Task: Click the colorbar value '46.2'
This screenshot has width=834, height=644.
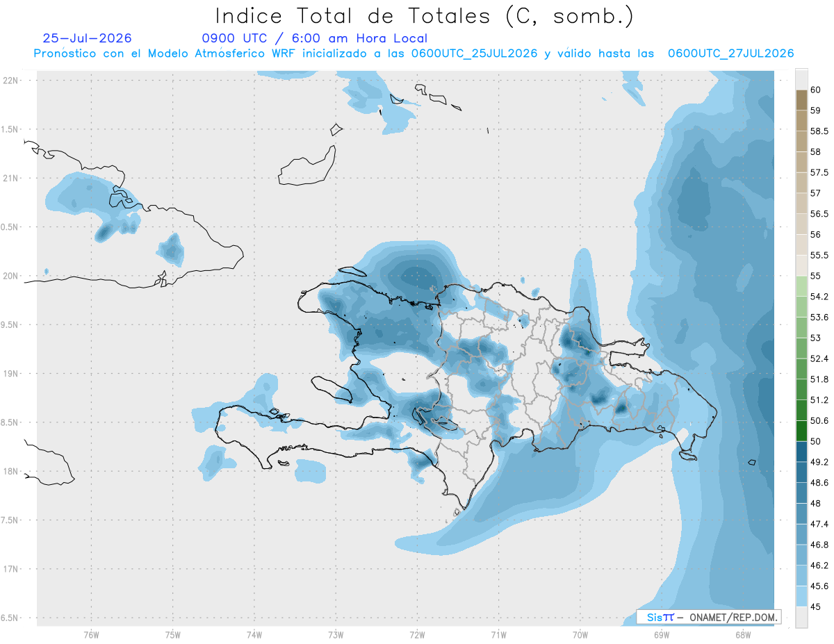Action: click(819, 565)
